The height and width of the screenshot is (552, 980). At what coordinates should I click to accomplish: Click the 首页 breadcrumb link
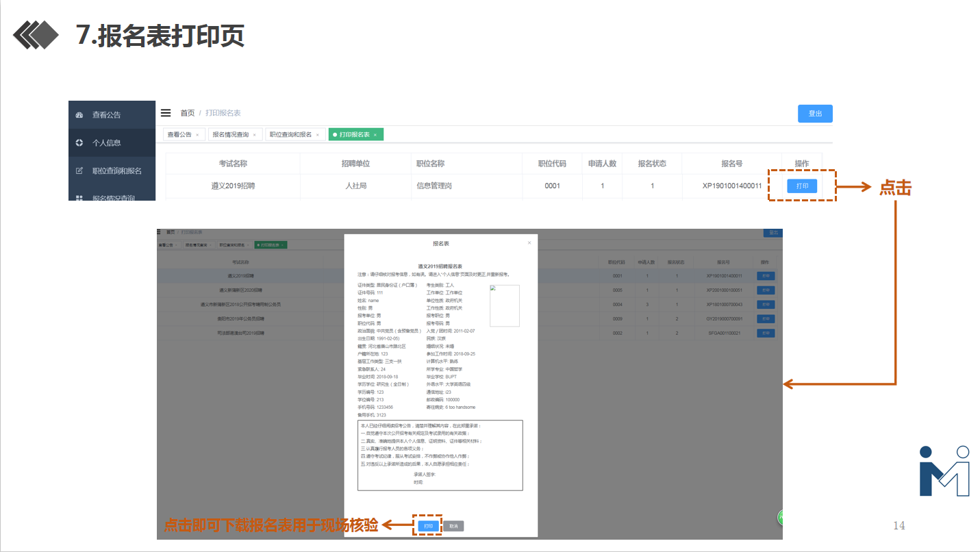tap(187, 113)
